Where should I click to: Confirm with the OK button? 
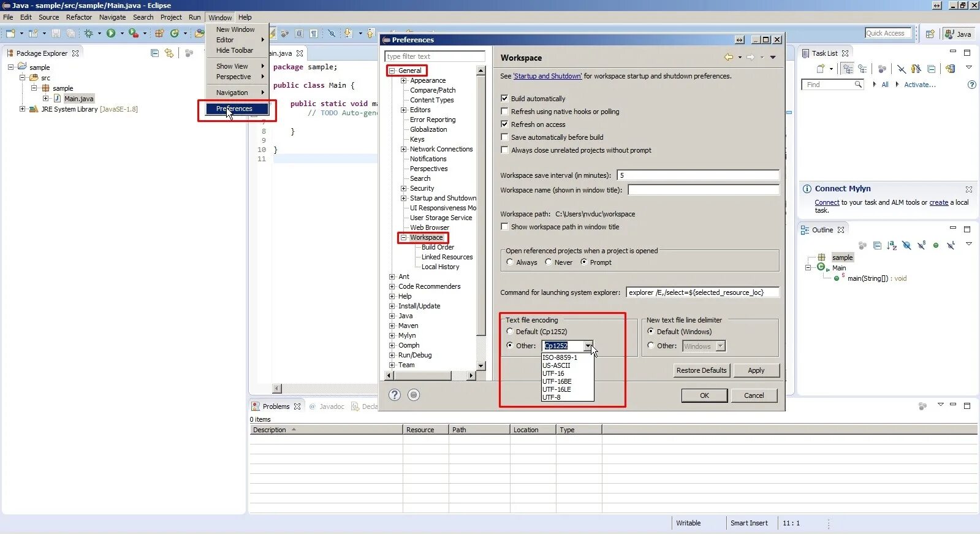pyautogui.click(x=704, y=395)
